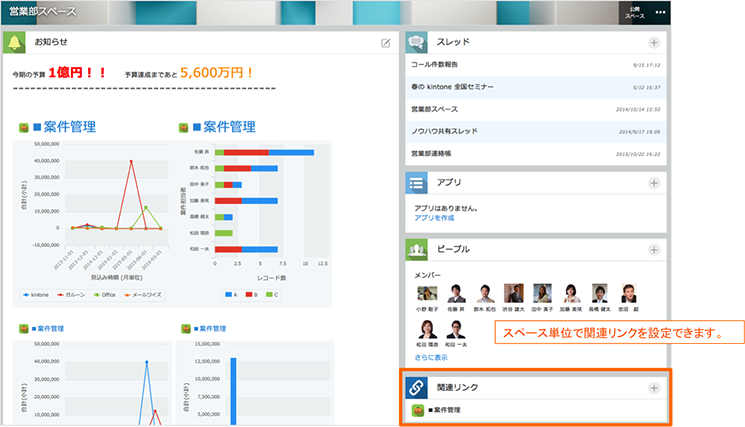The height and width of the screenshot is (427, 745).
Task: Open profile photo of 佐藤 昇
Action: (x=456, y=294)
